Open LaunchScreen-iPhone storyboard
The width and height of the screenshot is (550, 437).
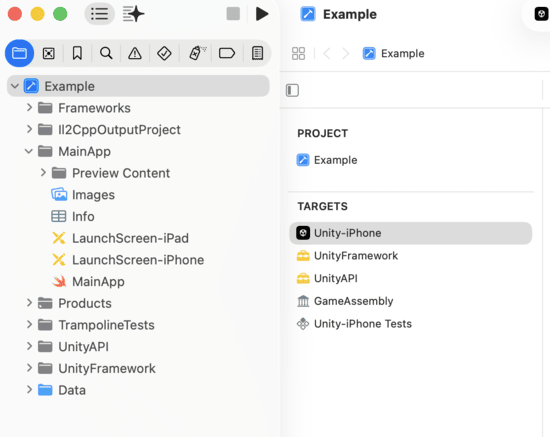[x=138, y=260]
